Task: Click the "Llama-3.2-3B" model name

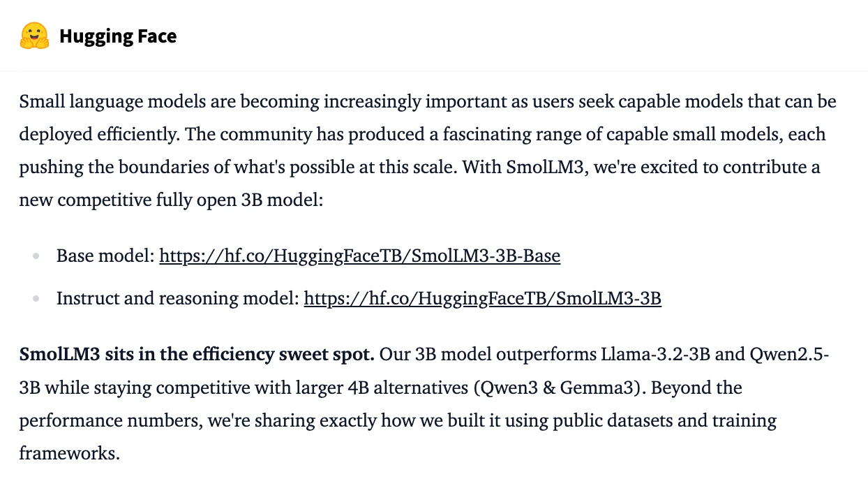Action: coord(655,355)
